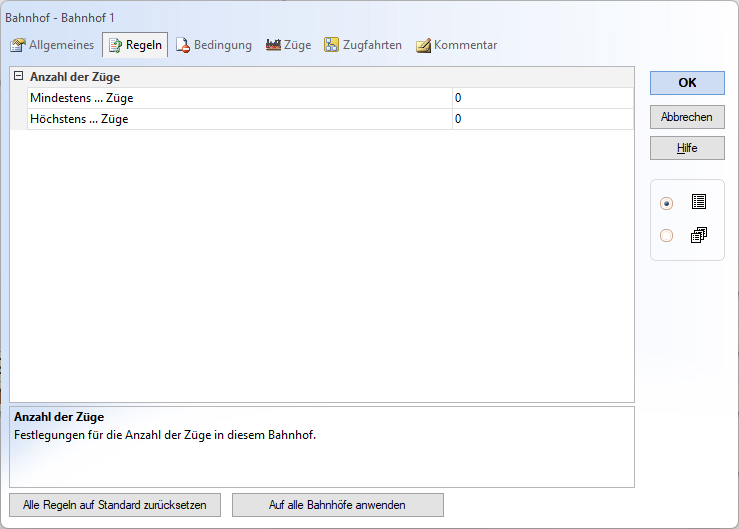739x529 pixels.
Task: Click the Kommentar pencil note icon
Action: click(x=423, y=45)
